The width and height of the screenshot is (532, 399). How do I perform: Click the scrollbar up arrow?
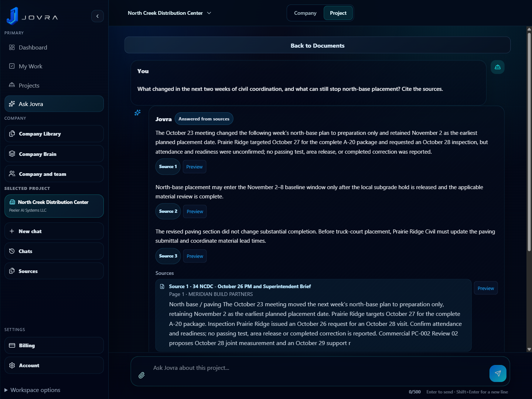(x=529, y=29)
